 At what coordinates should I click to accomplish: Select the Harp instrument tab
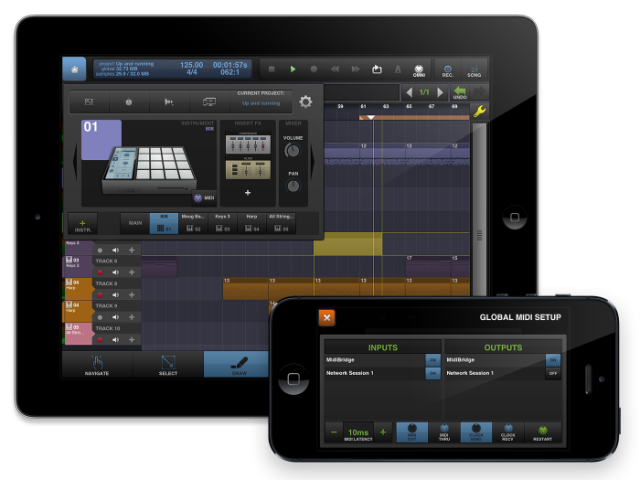pyautogui.click(x=251, y=224)
